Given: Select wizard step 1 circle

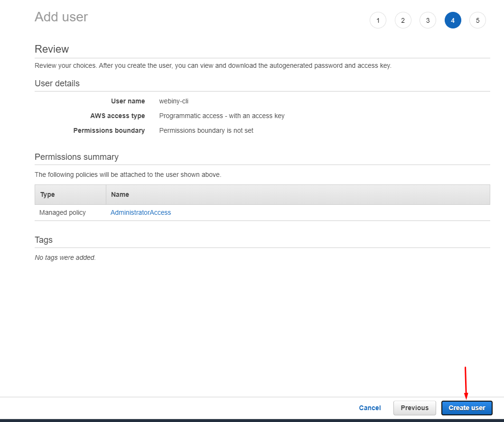Looking at the screenshot, I should coord(378,20).
